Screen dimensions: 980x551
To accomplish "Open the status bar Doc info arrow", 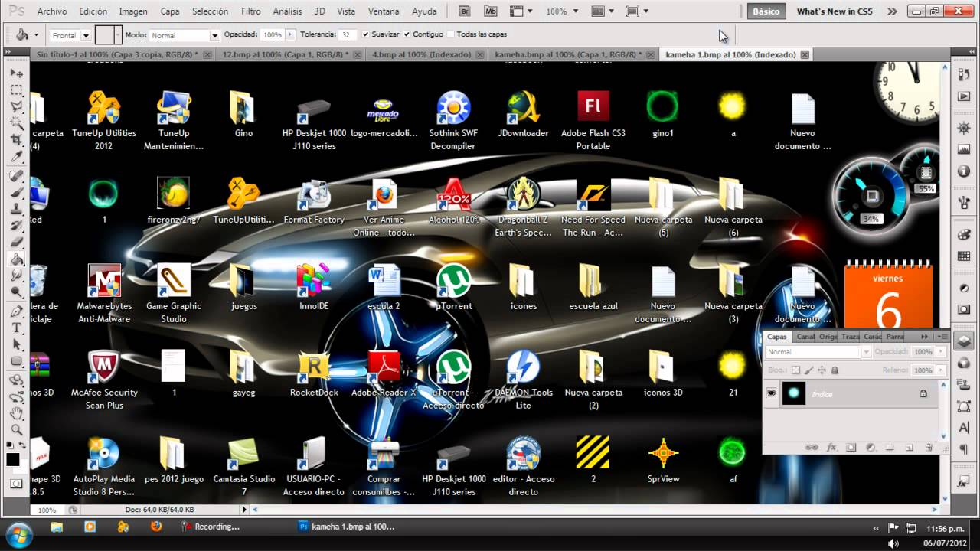I will click(245, 510).
